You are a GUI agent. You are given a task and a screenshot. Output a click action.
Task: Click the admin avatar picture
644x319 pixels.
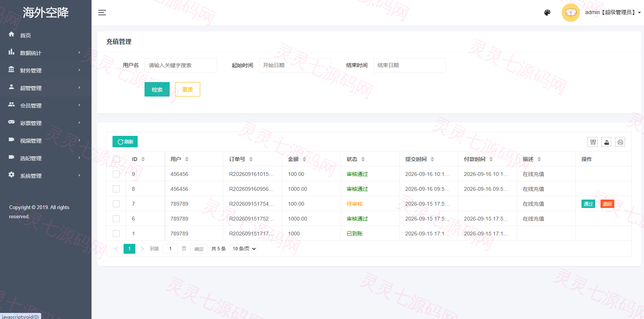(571, 13)
